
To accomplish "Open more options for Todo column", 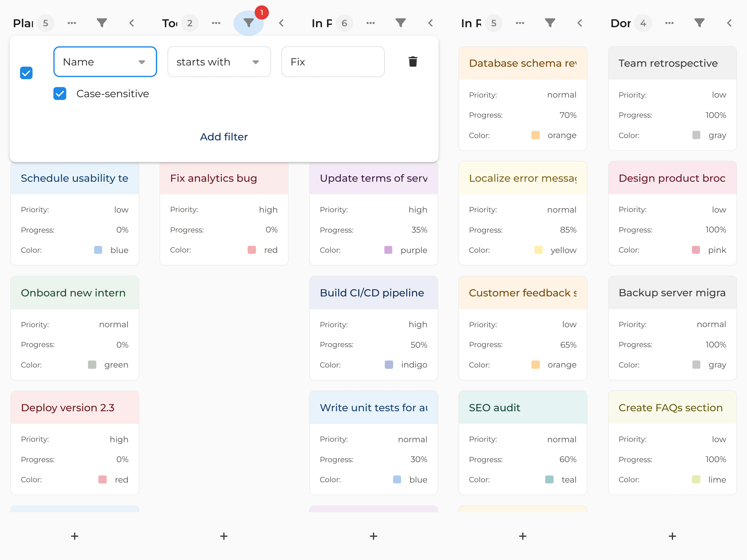I will tap(216, 23).
